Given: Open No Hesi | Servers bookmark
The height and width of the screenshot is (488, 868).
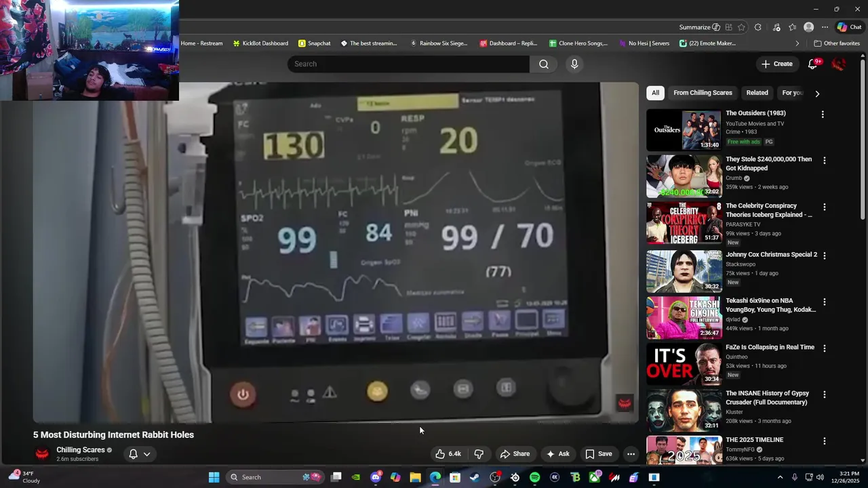Looking at the screenshot, I should point(644,43).
